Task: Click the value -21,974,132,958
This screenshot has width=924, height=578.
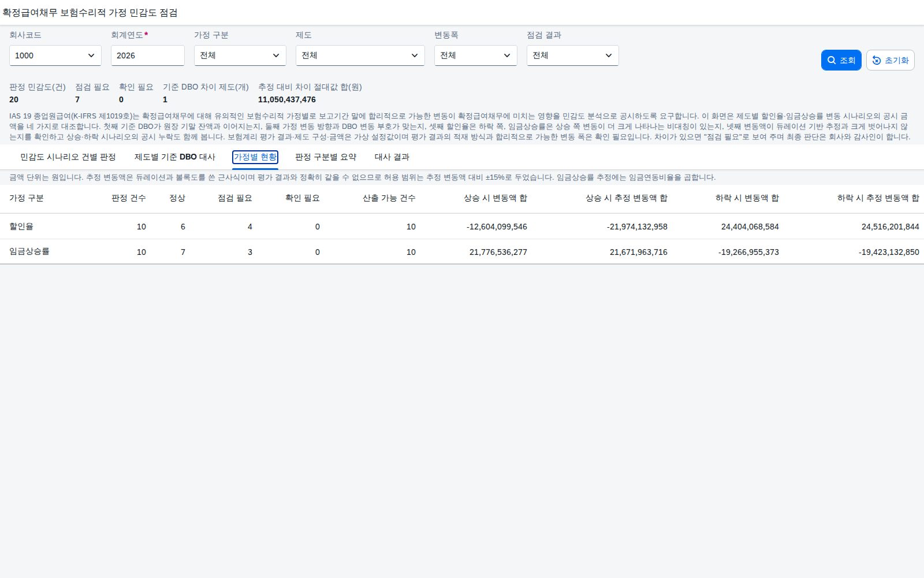Action: (x=637, y=227)
